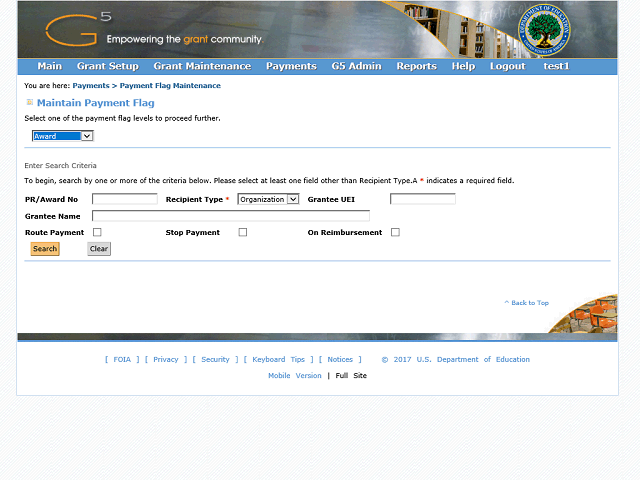
Task: Open the Grant Setup menu
Action: [108, 66]
